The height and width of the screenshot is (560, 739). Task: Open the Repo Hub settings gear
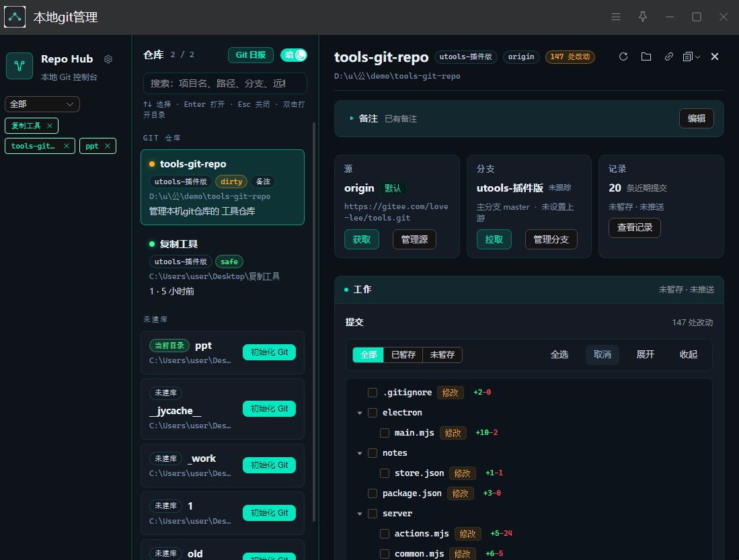[108, 59]
